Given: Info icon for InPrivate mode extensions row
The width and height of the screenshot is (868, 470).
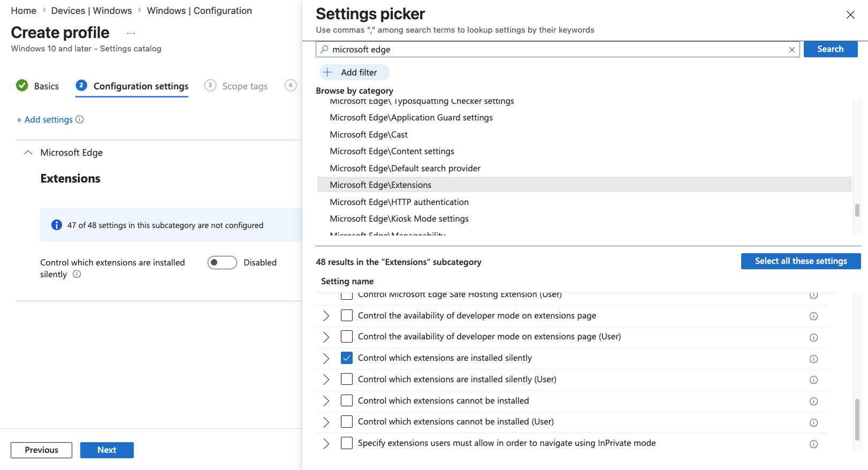Looking at the screenshot, I should pos(813,444).
